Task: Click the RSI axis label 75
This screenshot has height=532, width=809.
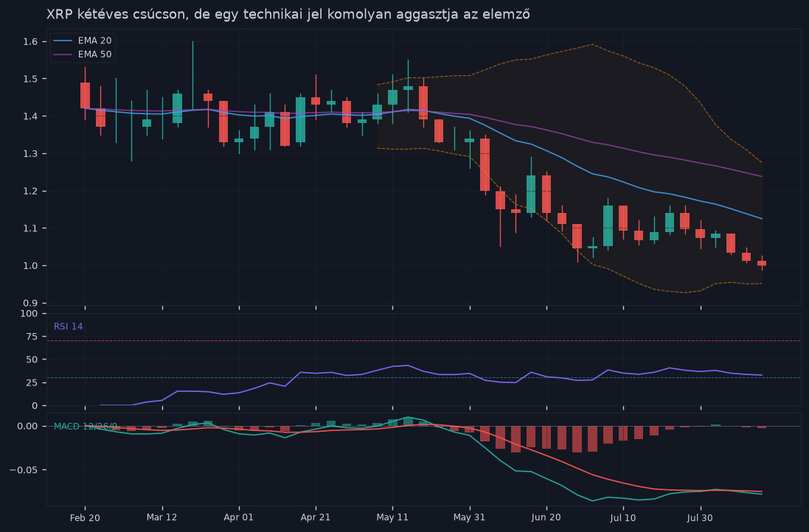Action: pyautogui.click(x=32, y=337)
